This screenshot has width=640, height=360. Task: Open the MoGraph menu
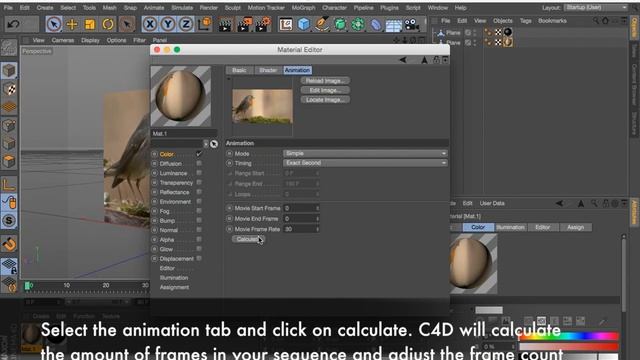pos(303,8)
